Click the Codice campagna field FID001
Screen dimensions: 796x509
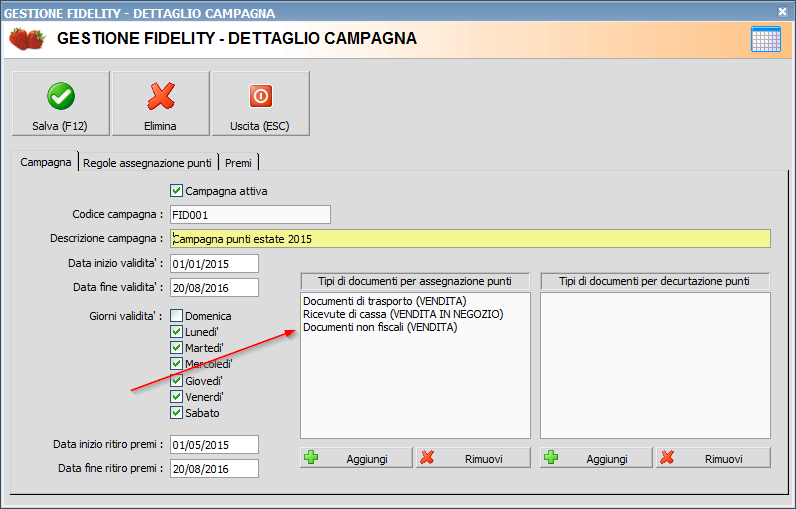click(x=250, y=215)
